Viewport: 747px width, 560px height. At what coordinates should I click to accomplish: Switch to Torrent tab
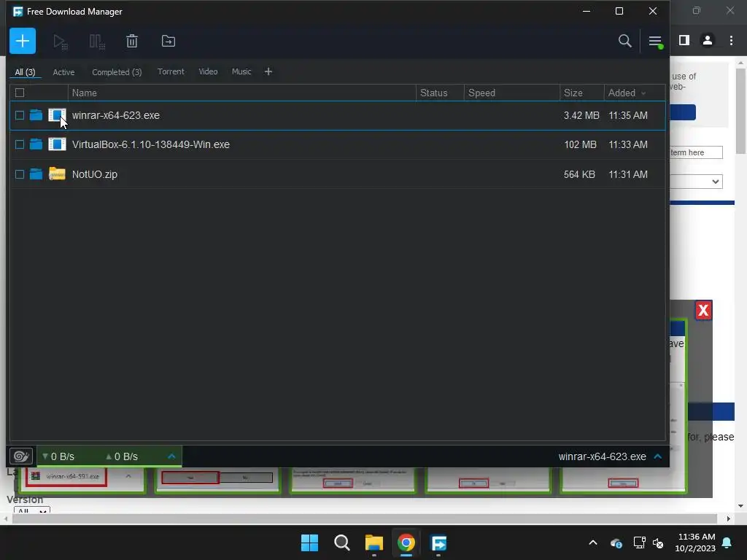[x=171, y=71]
